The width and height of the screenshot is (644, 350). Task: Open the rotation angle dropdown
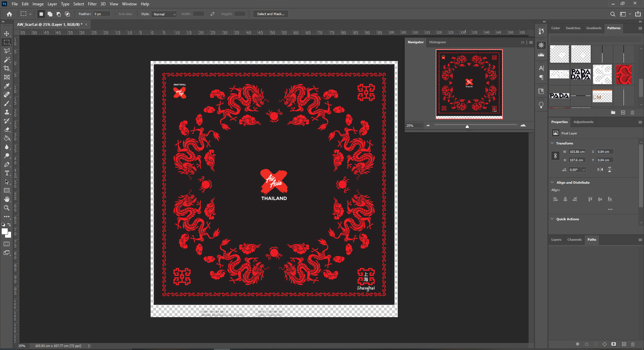pos(584,170)
